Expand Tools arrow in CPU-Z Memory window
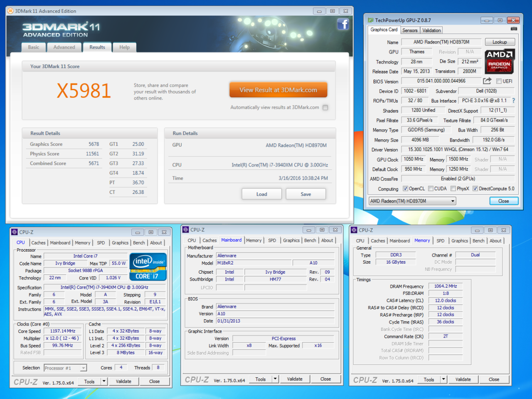Viewport: 532px width, 399px height. 443,379
